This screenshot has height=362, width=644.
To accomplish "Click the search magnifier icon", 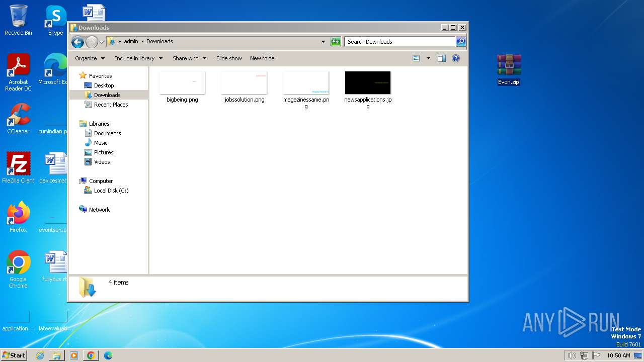I will coord(460,42).
